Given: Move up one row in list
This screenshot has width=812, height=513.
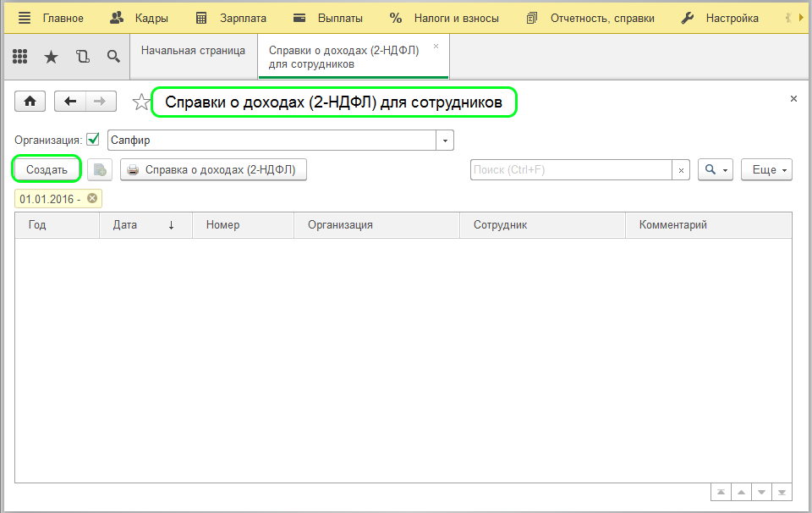Looking at the screenshot, I should [x=741, y=493].
